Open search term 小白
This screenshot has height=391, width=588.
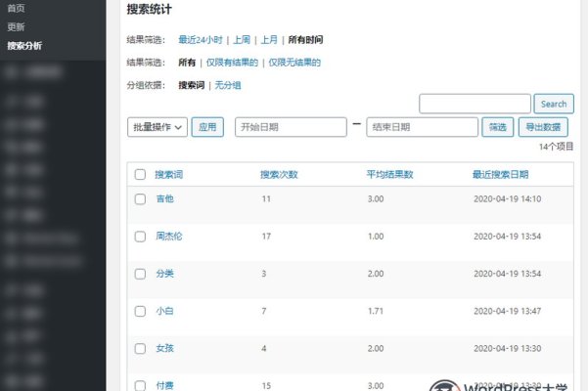164,311
